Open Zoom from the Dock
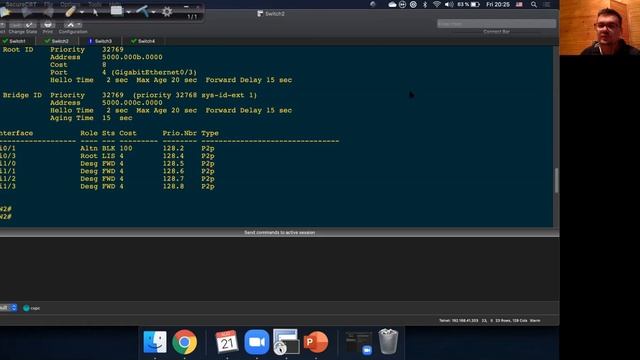 (x=257, y=342)
